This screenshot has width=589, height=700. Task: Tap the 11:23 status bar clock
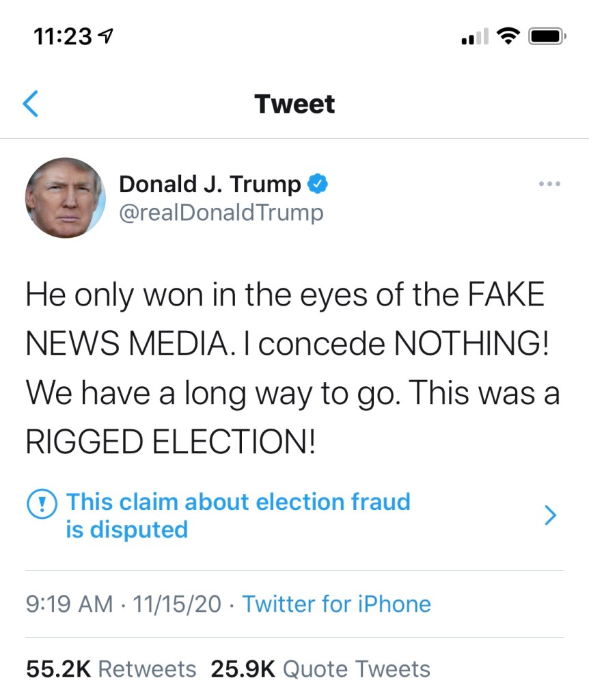click(62, 36)
